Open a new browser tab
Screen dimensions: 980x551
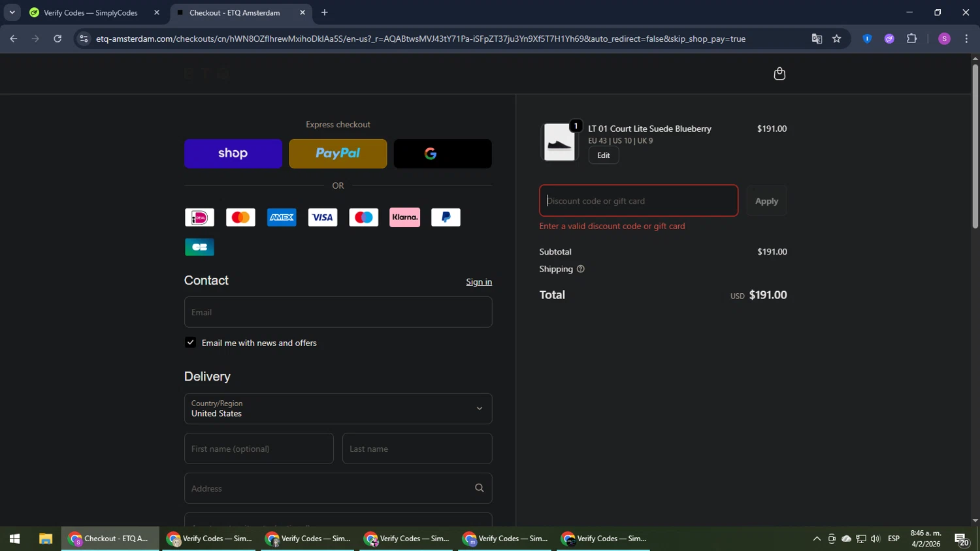click(325, 12)
